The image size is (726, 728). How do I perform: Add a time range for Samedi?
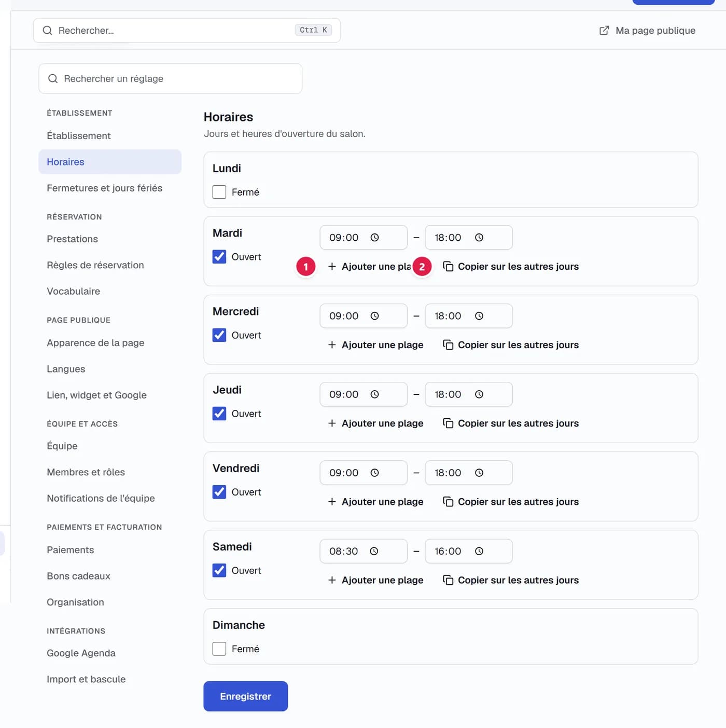pyautogui.click(x=376, y=580)
